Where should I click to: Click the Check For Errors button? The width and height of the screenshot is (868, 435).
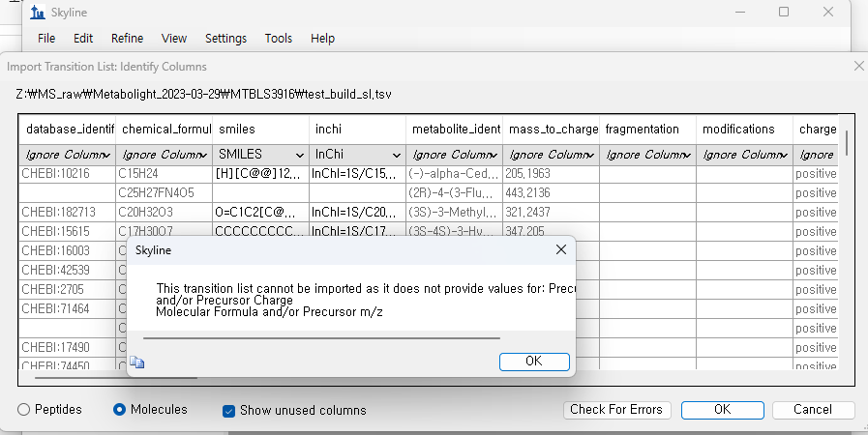tap(616, 410)
